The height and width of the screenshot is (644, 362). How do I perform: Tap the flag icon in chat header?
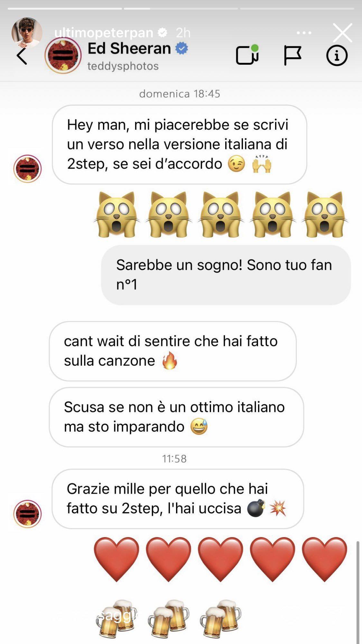292,55
